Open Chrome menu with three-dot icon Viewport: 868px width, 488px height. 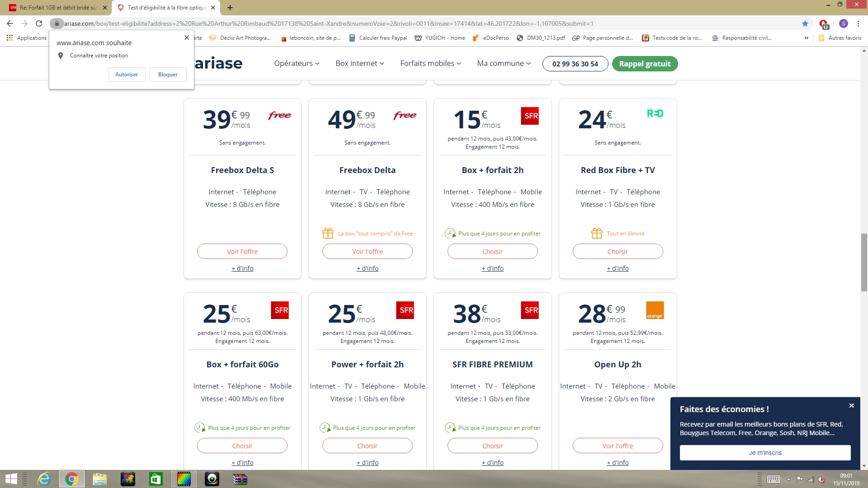coord(858,23)
